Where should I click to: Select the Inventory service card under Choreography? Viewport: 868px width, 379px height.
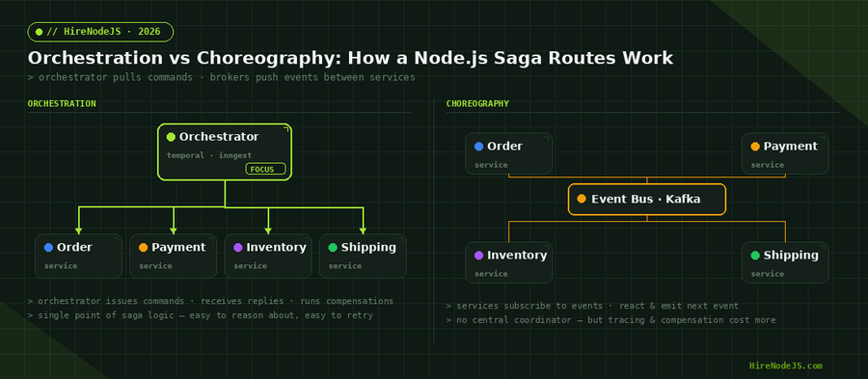point(508,262)
